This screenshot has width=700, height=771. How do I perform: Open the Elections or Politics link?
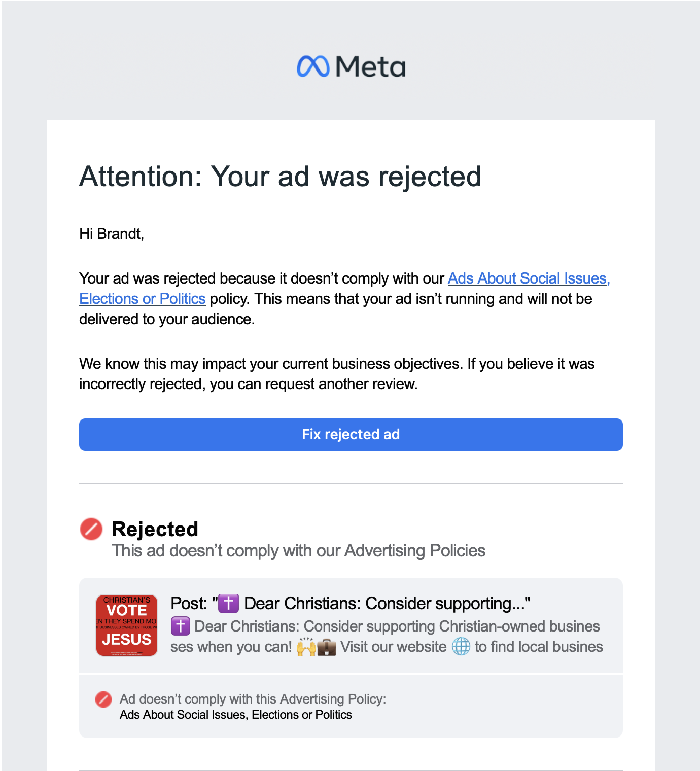tap(143, 299)
